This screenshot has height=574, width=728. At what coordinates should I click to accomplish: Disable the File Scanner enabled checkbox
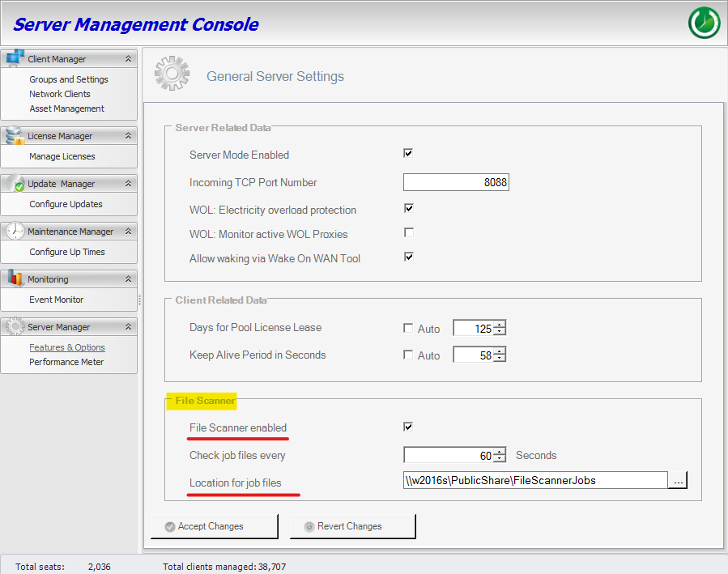click(409, 427)
